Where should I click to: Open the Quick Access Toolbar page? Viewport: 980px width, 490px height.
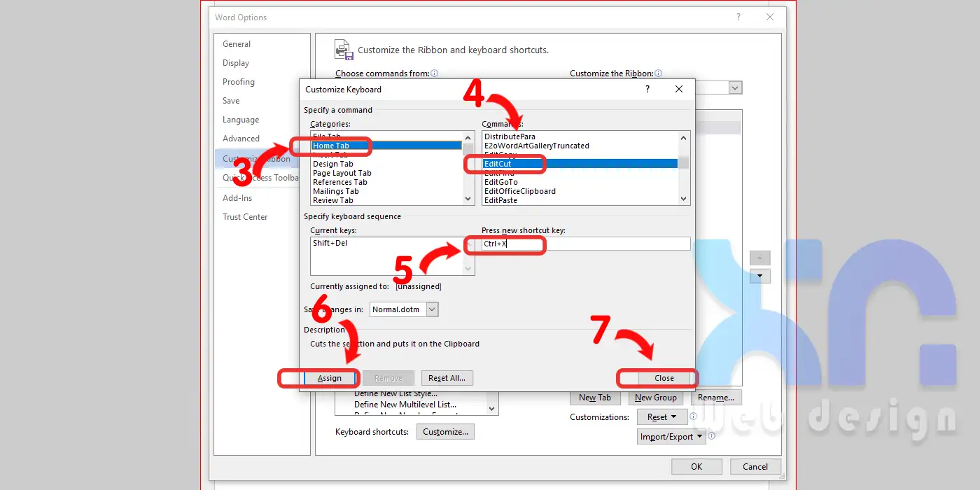pyautogui.click(x=261, y=178)
